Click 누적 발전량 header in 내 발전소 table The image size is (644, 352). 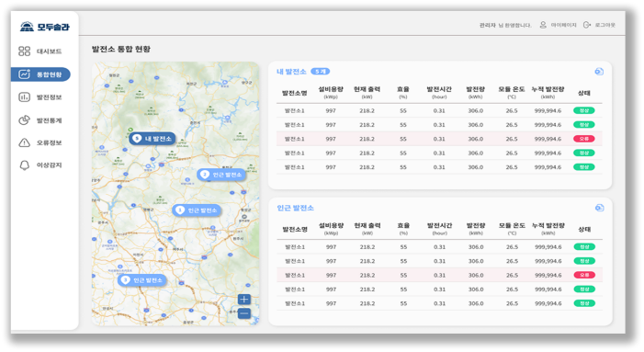coord(548,93)
